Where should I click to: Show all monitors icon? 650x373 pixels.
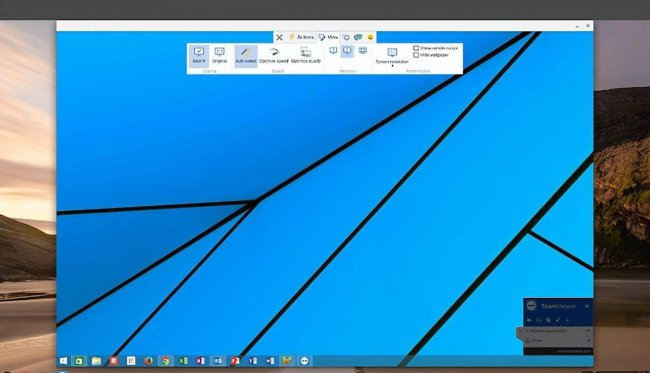point(363,51)
